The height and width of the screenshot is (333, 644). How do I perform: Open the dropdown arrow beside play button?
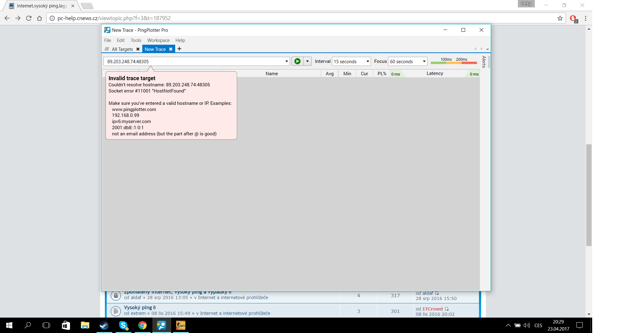point(308,61)
